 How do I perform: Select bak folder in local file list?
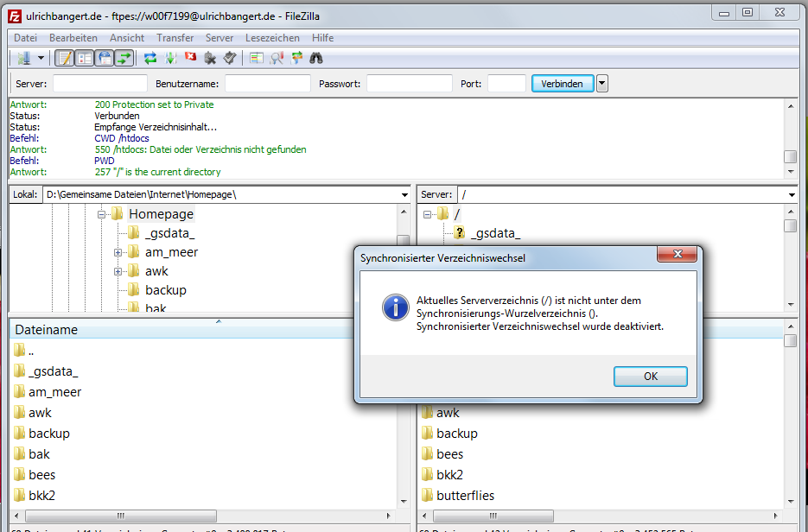[x=39, y=453]
